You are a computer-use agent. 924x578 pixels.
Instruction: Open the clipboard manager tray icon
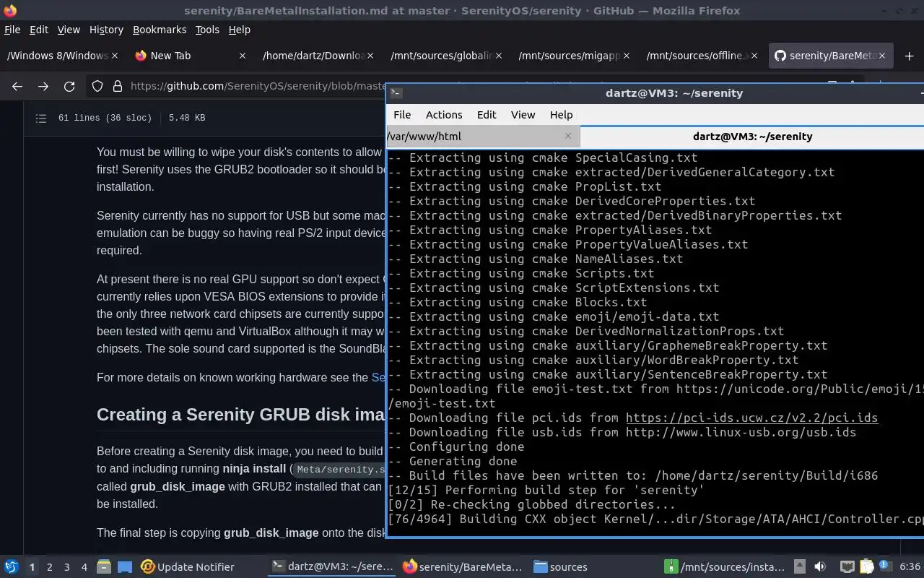click(866, 567)
